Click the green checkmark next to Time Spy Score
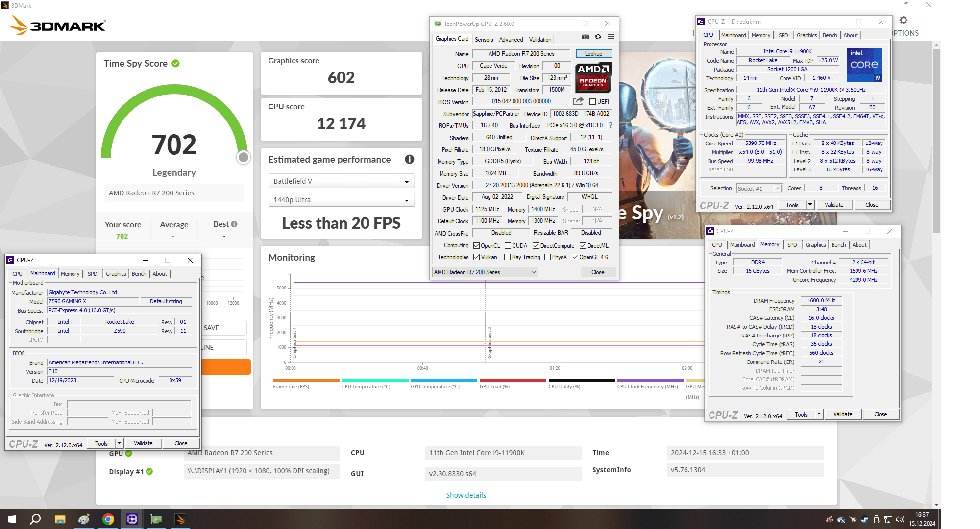The height and width of the screenshot is (529, 980). click(176, 63)
